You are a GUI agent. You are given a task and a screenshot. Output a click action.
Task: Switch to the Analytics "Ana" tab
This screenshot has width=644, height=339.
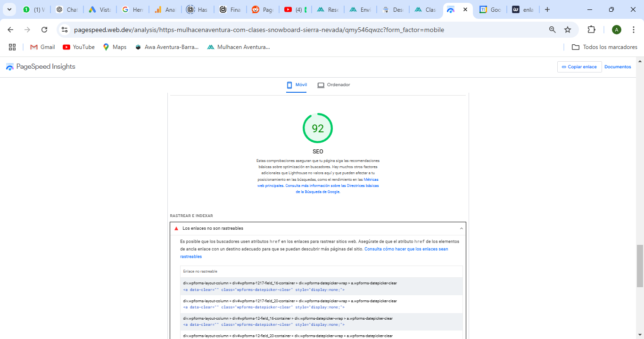165,9
